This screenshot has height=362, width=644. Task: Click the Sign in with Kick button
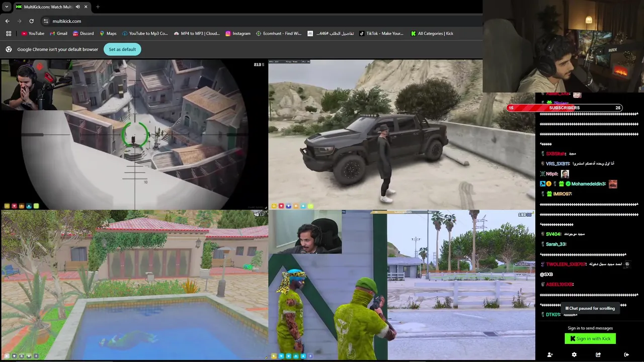590,339
